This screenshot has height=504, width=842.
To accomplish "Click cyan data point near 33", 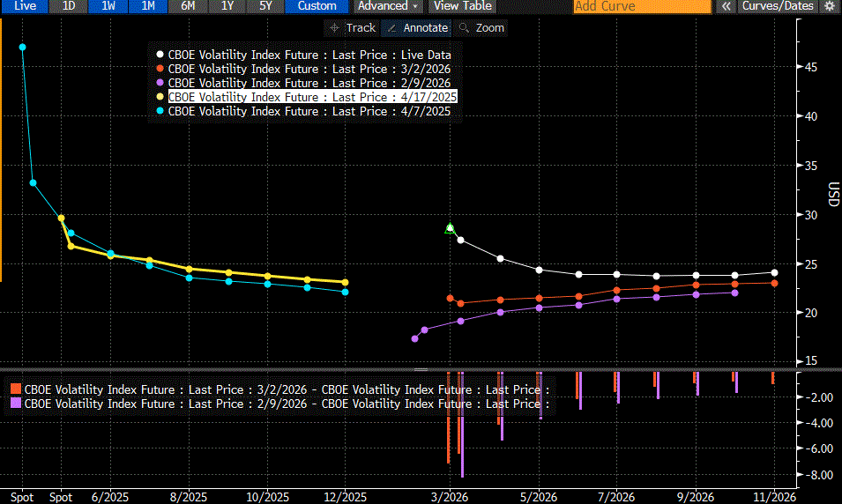I will tap(34, 183).
